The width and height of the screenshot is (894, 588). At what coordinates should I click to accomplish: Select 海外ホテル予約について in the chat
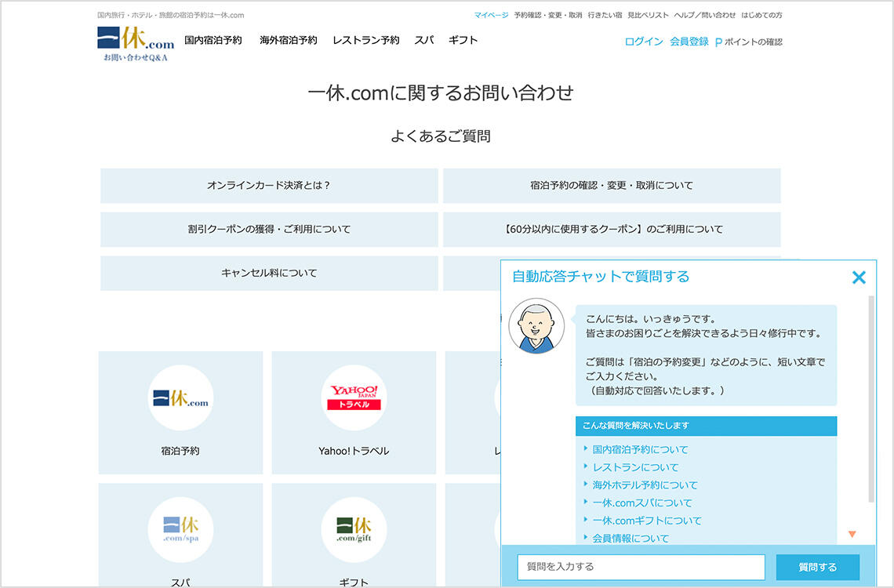[645, 485]
